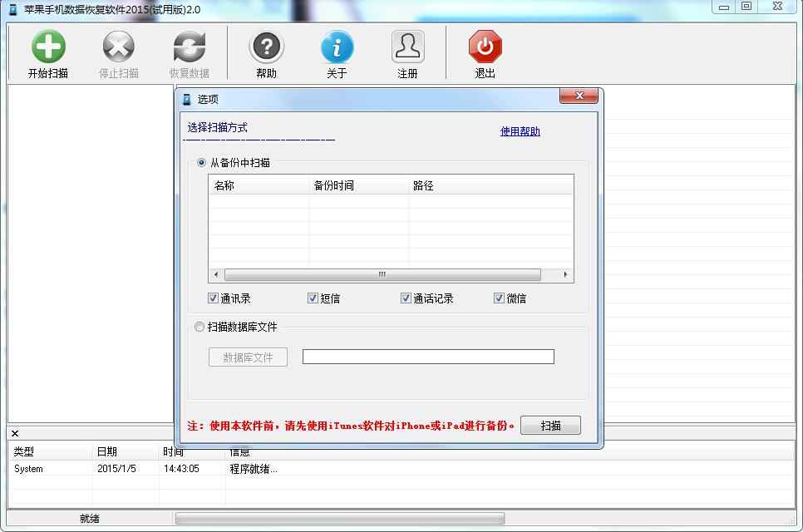
Task: Toggle the 微信 checkbox
Action: [500, 298]
